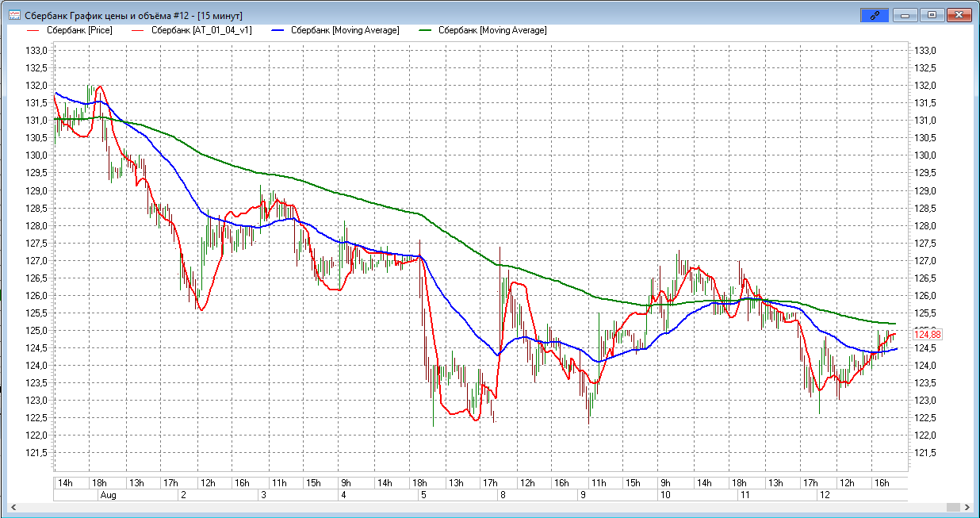Select the blue Сбербанк [Moving Average] legend label

pyautogui.click(x=344, y=30)
